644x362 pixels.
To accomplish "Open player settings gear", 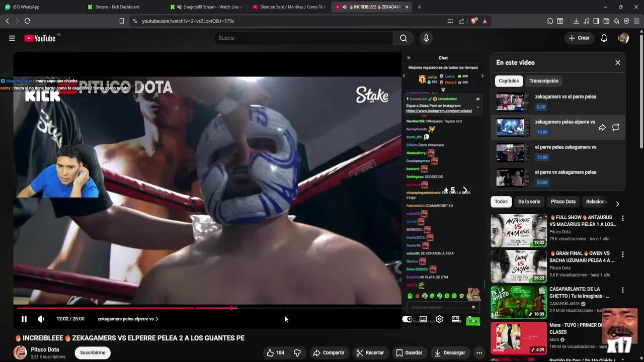I will [x=439, y=319].
